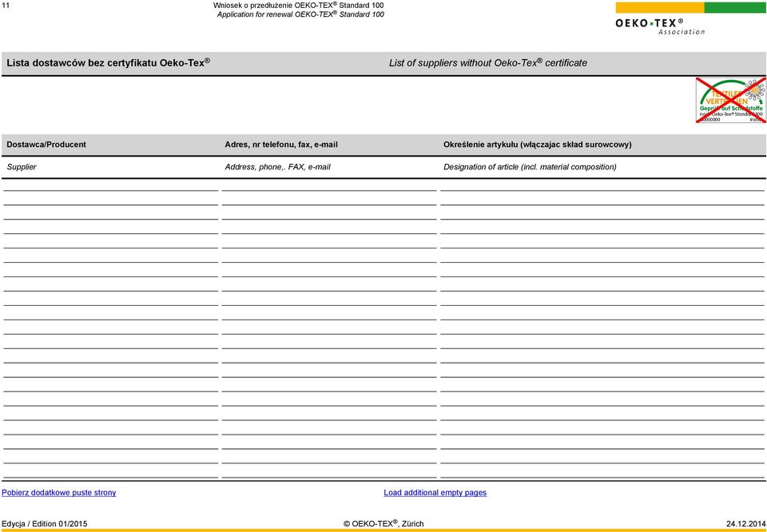Image resolution: width=767 pixels, height=532 pixels.
Task: Click the date 24.12.2014 in footer
Action: tap(745, 524)
